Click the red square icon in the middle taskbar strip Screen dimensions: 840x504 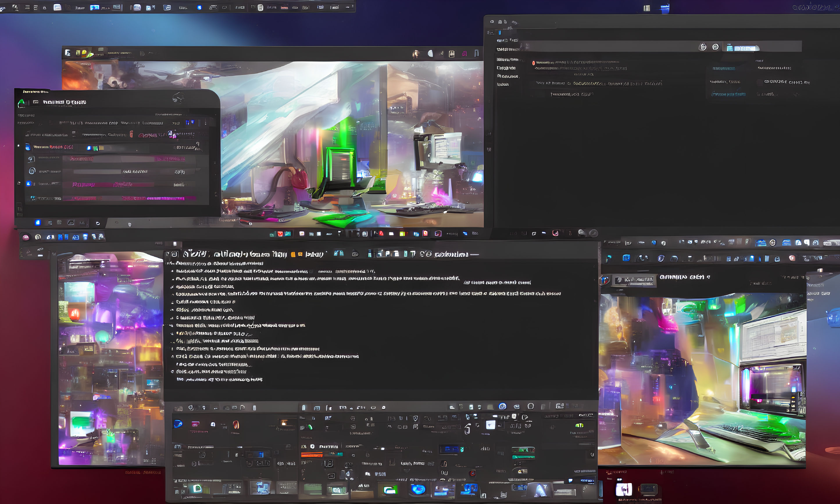[x=280, y=234]
